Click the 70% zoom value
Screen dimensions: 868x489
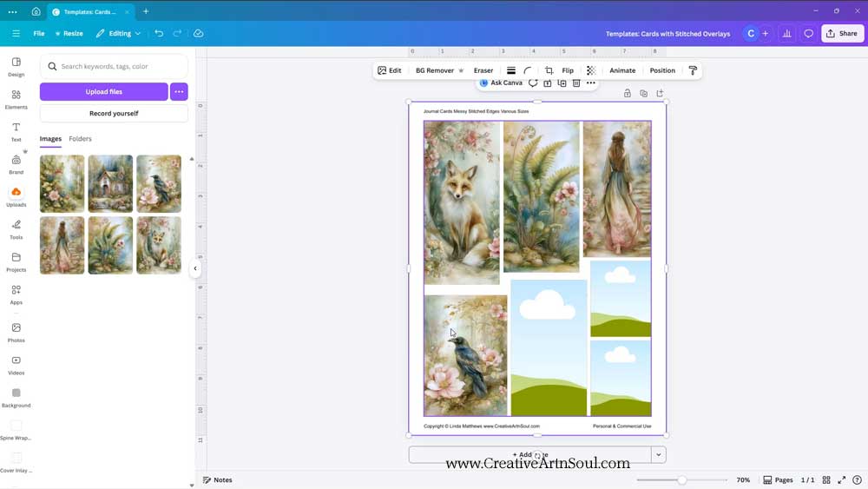(x=743, y=480)
